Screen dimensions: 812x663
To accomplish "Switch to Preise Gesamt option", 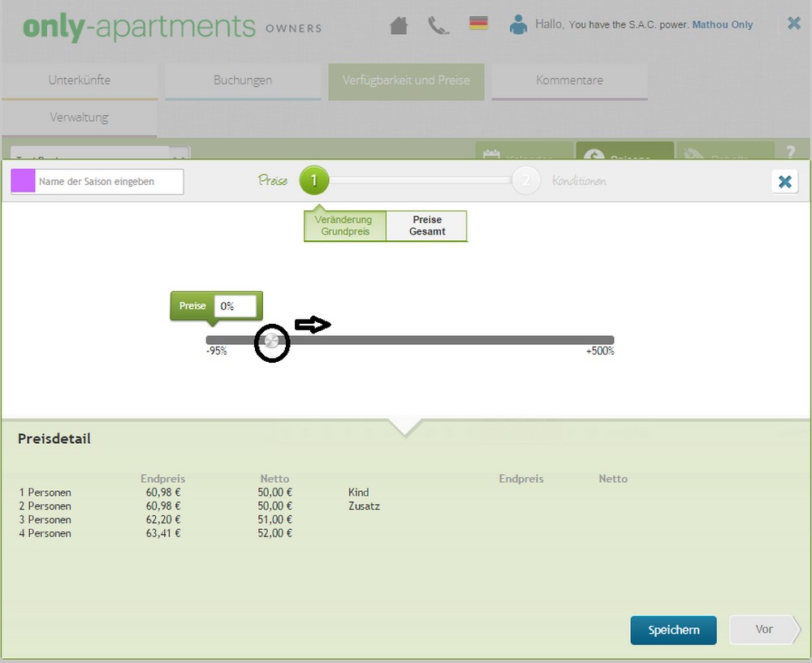I will click(x=427, y=226).
